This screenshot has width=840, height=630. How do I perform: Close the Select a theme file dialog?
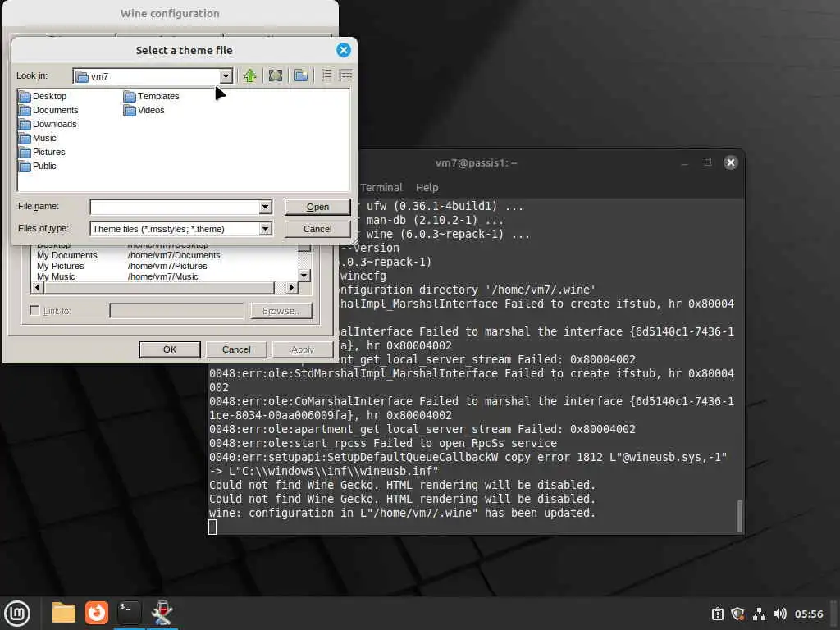pyautogui.click(x=344, y=50)
